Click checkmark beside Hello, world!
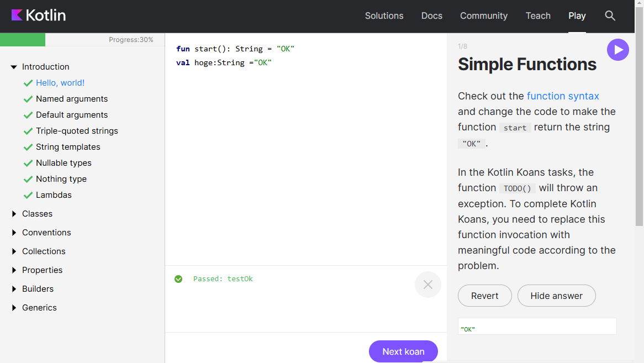Image resolution: width=644 pixels, height=363 pixels. (28, 83)
